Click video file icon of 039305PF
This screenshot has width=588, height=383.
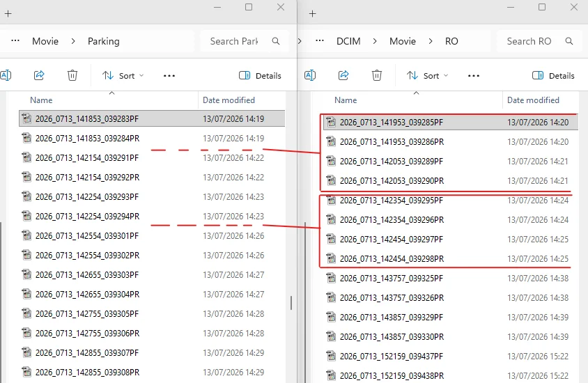pyautogui.click(x=26, y=313)
